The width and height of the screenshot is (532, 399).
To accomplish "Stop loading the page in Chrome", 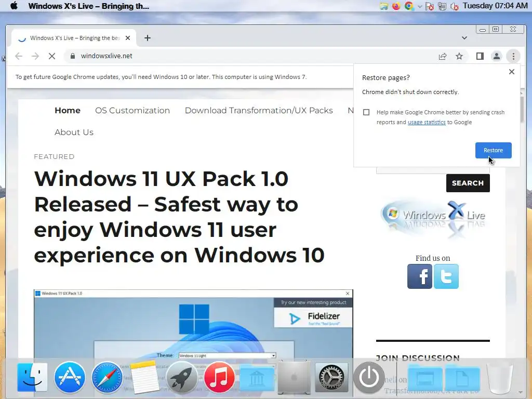I will pos(52,56).
